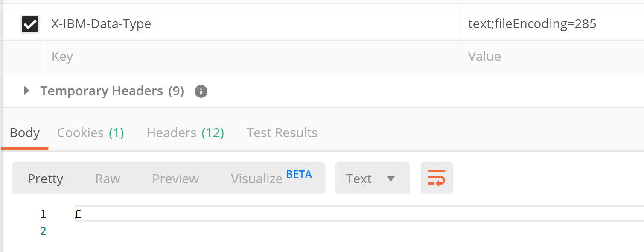This screenshot has width=644, height=252.
Task: Click the info icon next to Temporary Headers
Action: (201, 91)
